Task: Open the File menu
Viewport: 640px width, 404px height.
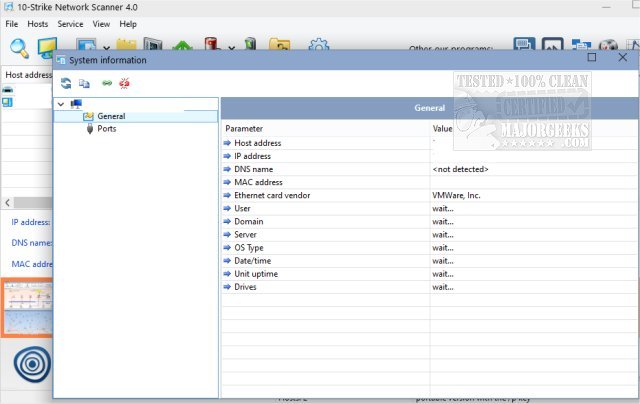Action: coord(11,24)
